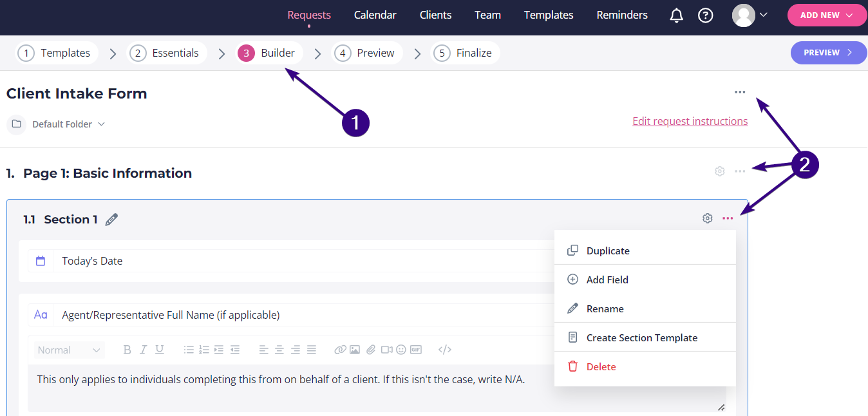
Task: Open the user avatar menu
Action: 750,15
